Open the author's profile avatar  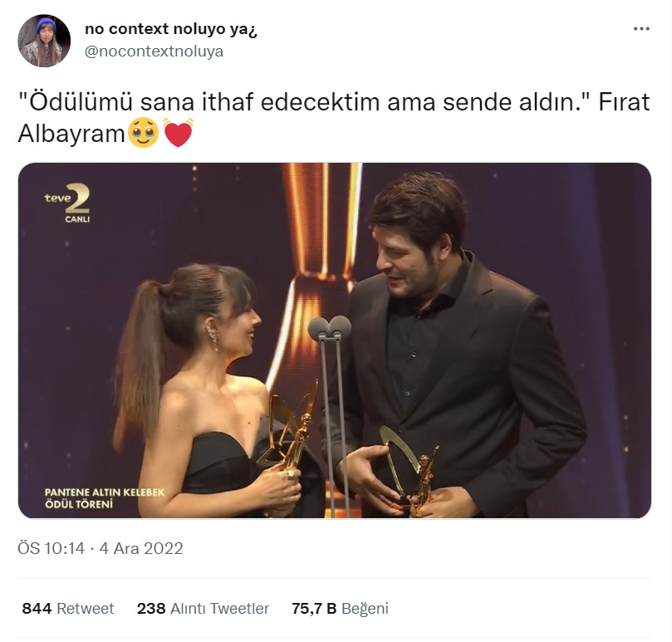point(44,41)
